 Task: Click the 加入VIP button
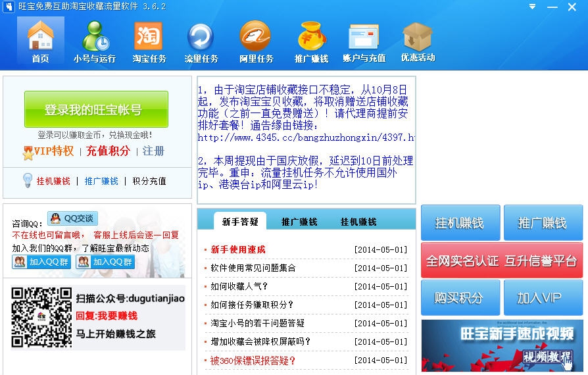(543, 298)
